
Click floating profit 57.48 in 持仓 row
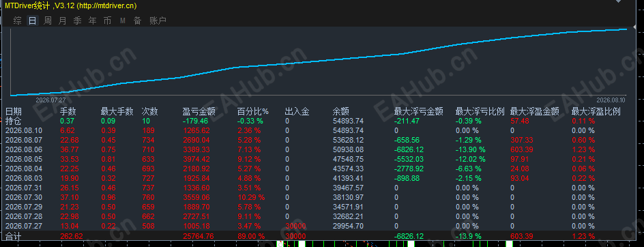520,121
